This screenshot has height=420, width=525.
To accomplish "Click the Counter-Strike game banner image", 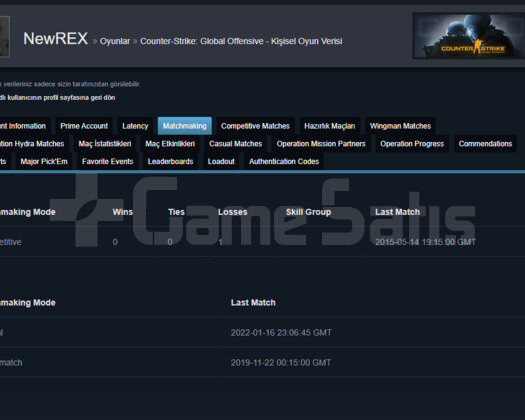I will tap(469, 36).
